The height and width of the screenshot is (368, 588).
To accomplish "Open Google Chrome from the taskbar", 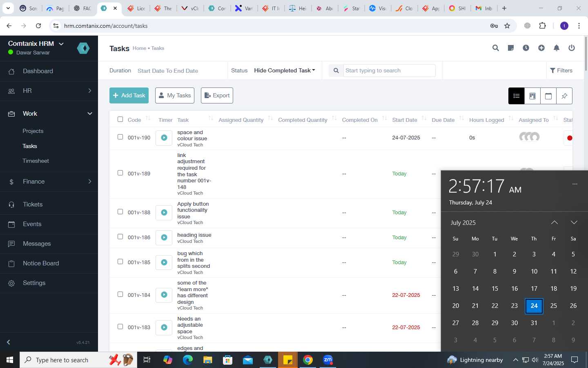I will click(308, 360).
